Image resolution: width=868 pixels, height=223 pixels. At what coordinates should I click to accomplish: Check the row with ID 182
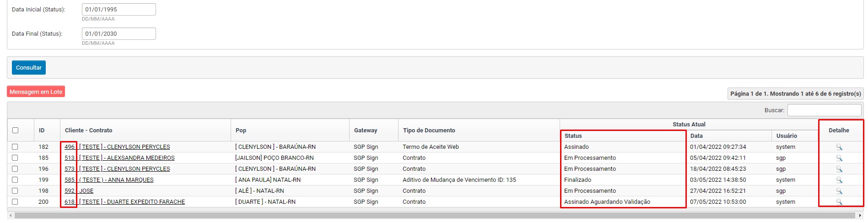pyautogui.click(x=15, y=147)
